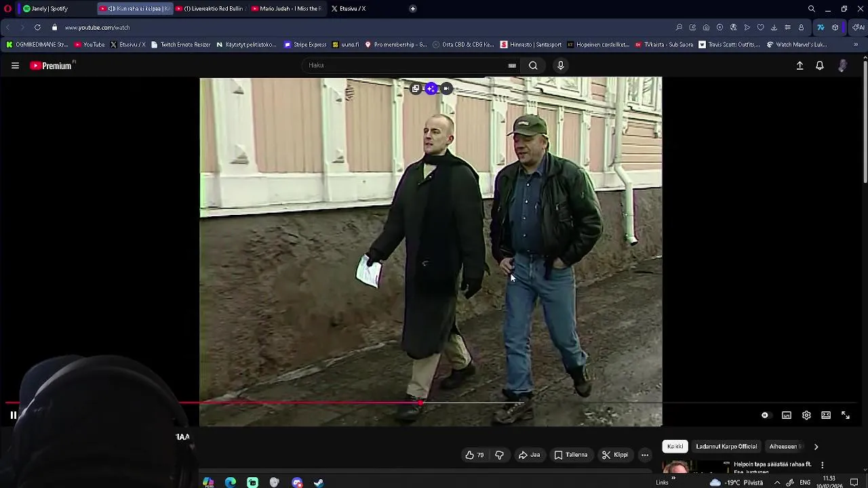Screen dimensions: 868x488
Task: Turn on subtitles in the player
Action: [787, 415]
